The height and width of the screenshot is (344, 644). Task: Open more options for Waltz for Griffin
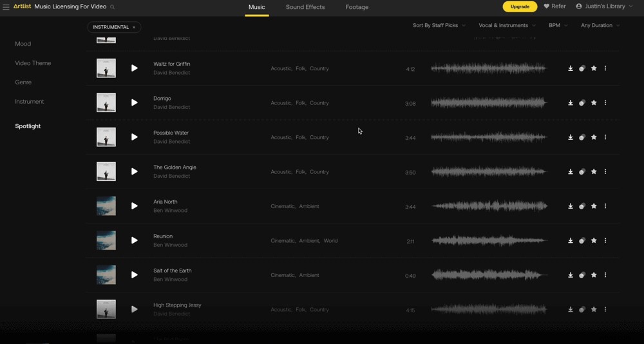(x=605, y=68)
